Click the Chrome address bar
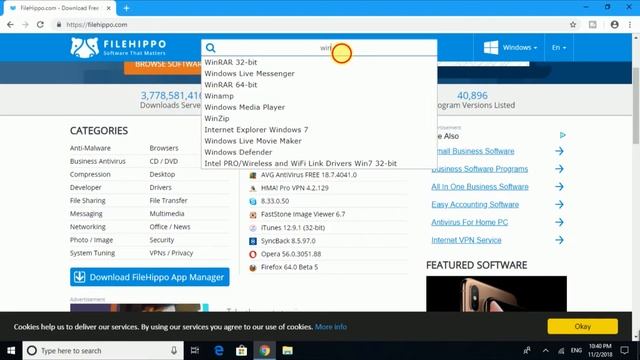The image size is (640, 360). coord(310,24)
